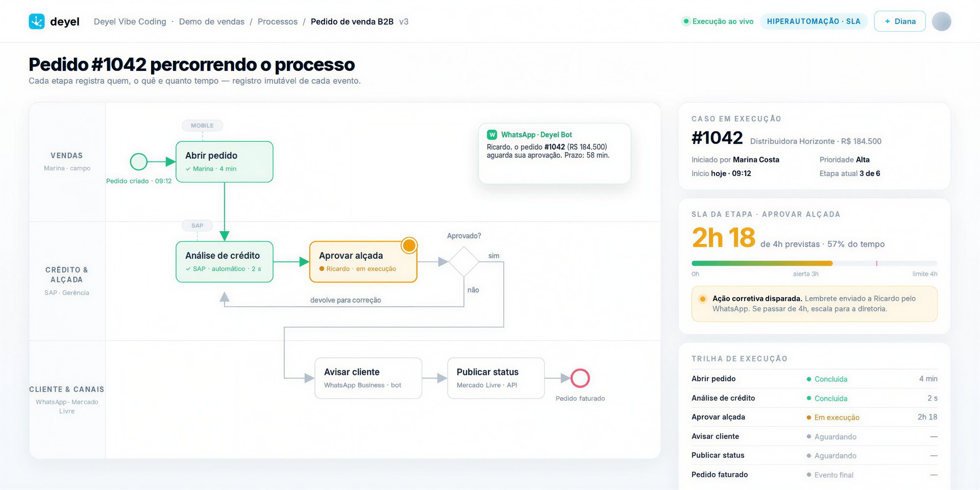This screenshot has height=490, width=980.
Task: Open the Abrir pedido task node
Action: point(225,162)
